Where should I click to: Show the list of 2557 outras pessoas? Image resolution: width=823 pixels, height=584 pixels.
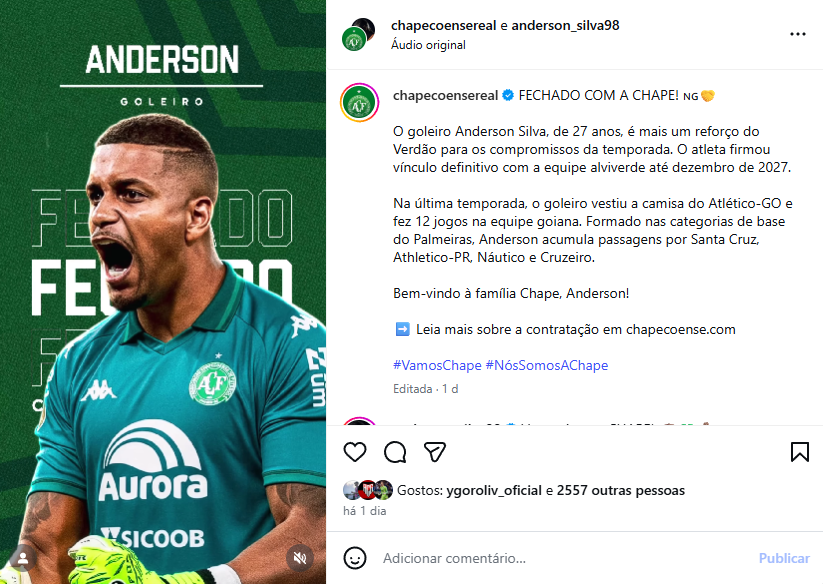point(620,490)
